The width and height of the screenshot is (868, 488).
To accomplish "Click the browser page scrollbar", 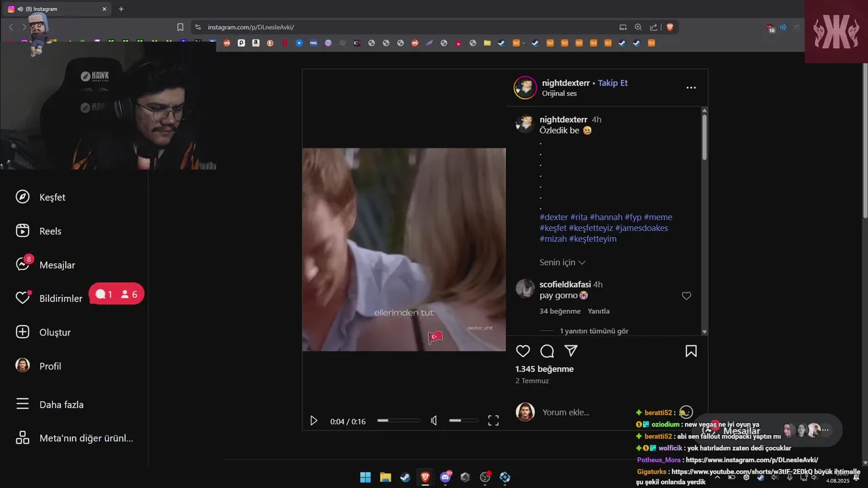I will 864,142.
